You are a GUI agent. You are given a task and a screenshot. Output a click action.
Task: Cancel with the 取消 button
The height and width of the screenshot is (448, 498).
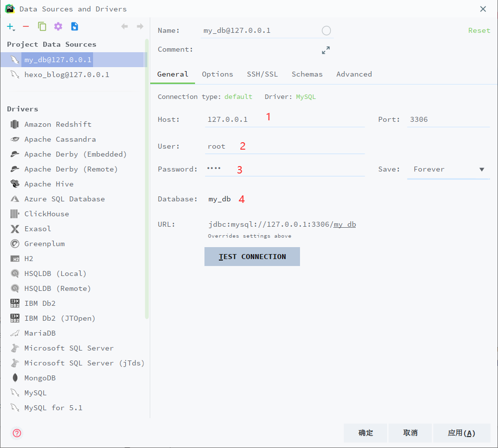click(410, 433)
